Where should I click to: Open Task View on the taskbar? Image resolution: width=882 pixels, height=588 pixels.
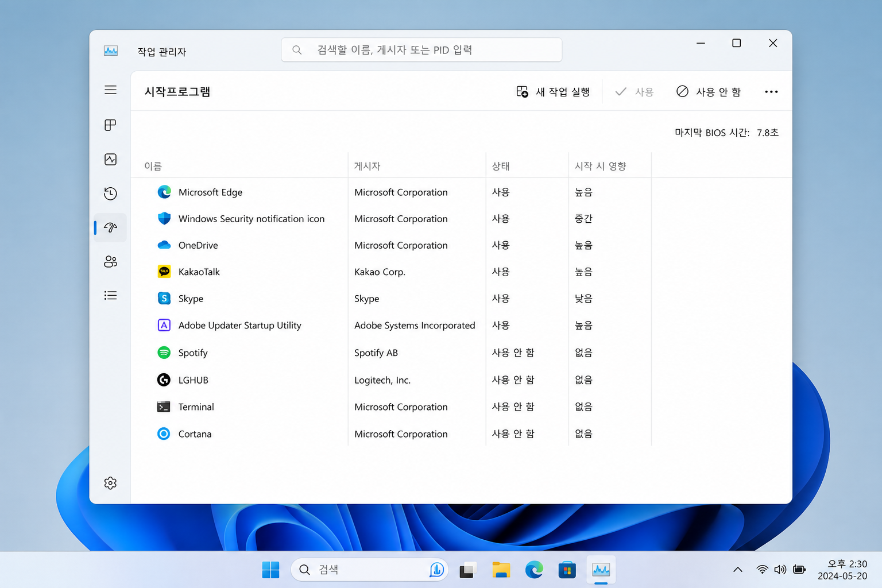[468, 570]
